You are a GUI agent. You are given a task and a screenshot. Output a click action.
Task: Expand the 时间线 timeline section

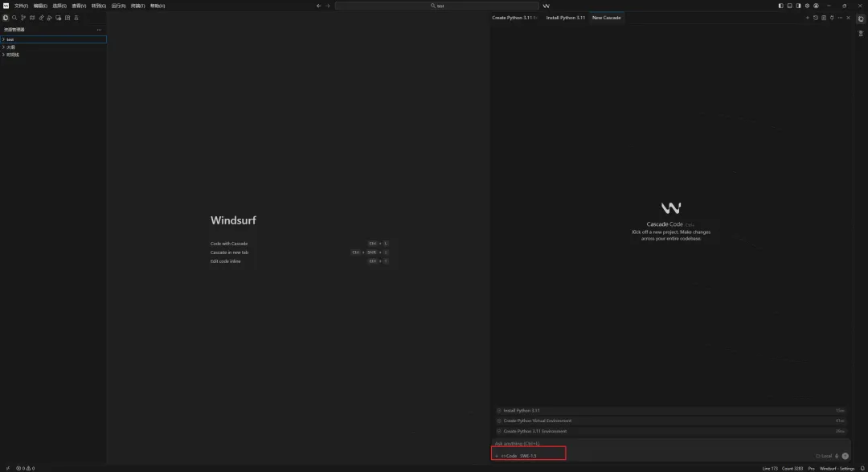(53, 55)
